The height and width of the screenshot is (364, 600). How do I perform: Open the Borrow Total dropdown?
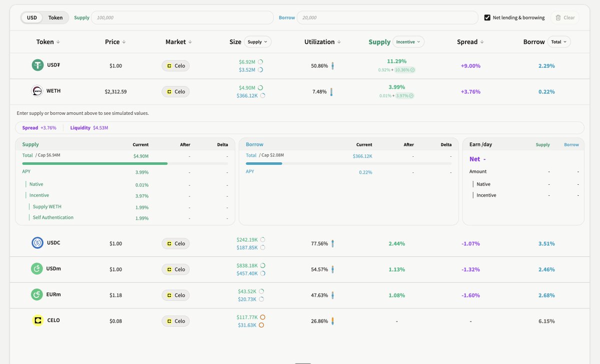(x=559, y=42)
